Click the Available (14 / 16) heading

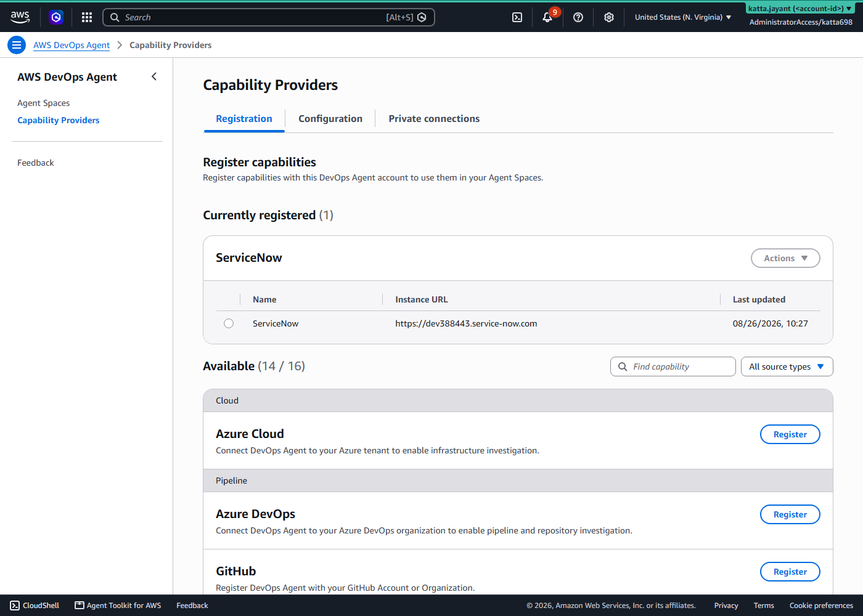254,366
